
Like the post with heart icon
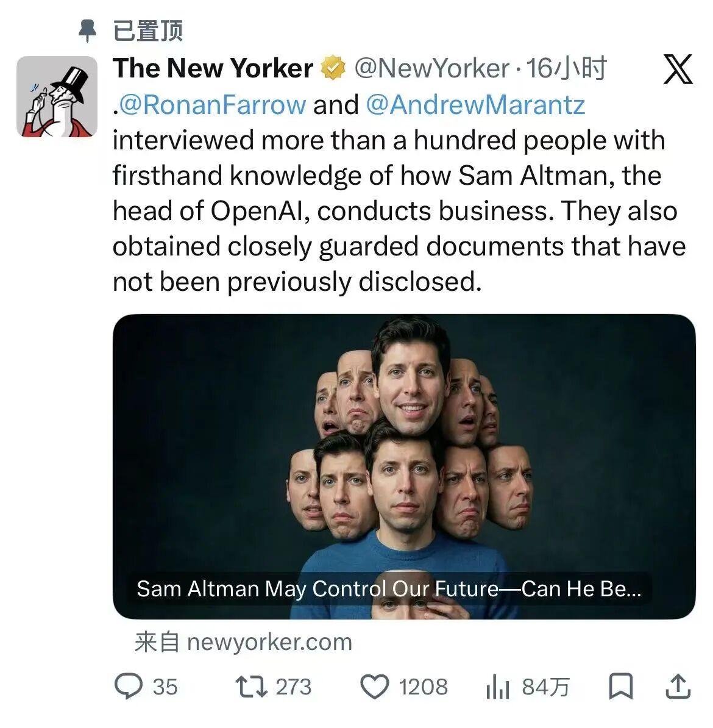point(374,687)
